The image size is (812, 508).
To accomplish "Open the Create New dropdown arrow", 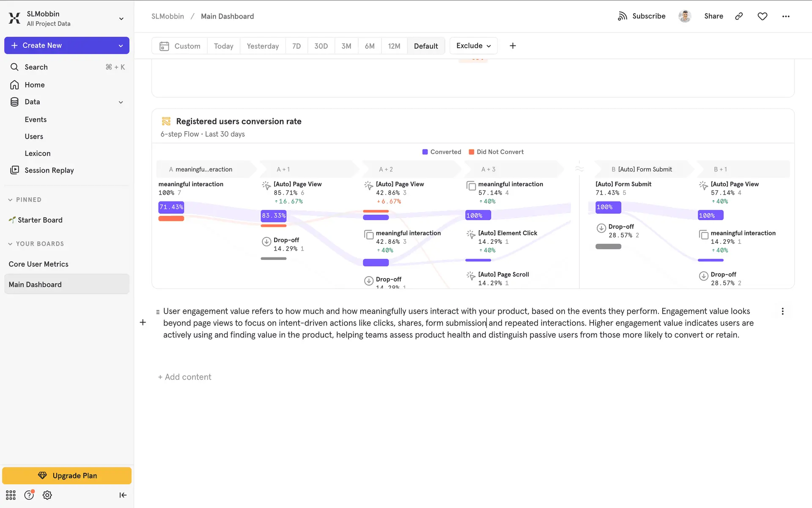I will (x=121, y=46).
